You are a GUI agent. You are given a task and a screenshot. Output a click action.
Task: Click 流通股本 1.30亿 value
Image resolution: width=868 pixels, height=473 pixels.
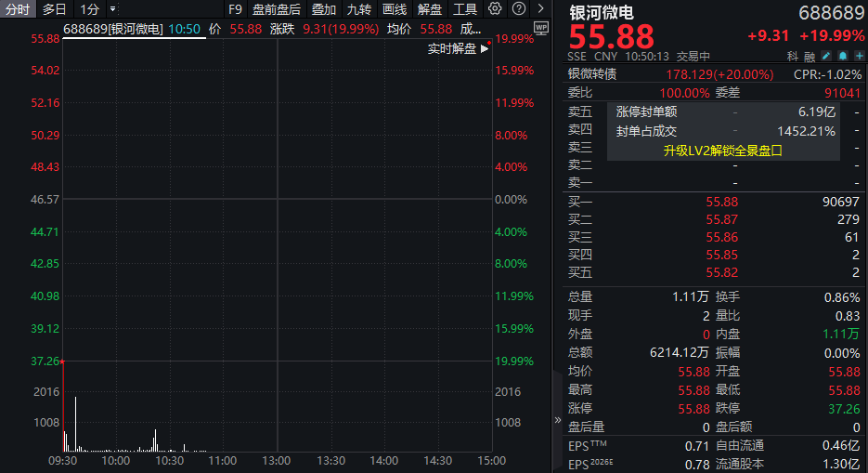tap(841, 464)
